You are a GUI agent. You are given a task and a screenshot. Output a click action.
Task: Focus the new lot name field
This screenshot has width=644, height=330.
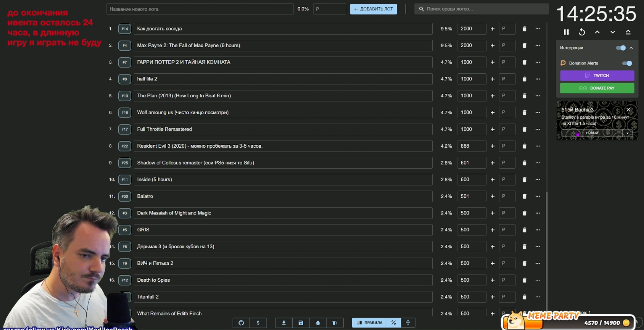pyautogui.click(x=200, y=9)
